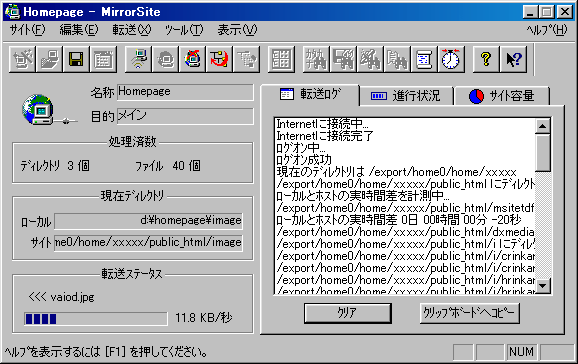Click the log scrollbar down arrow
Screen dimensions: 578x364
coord(543,285)
